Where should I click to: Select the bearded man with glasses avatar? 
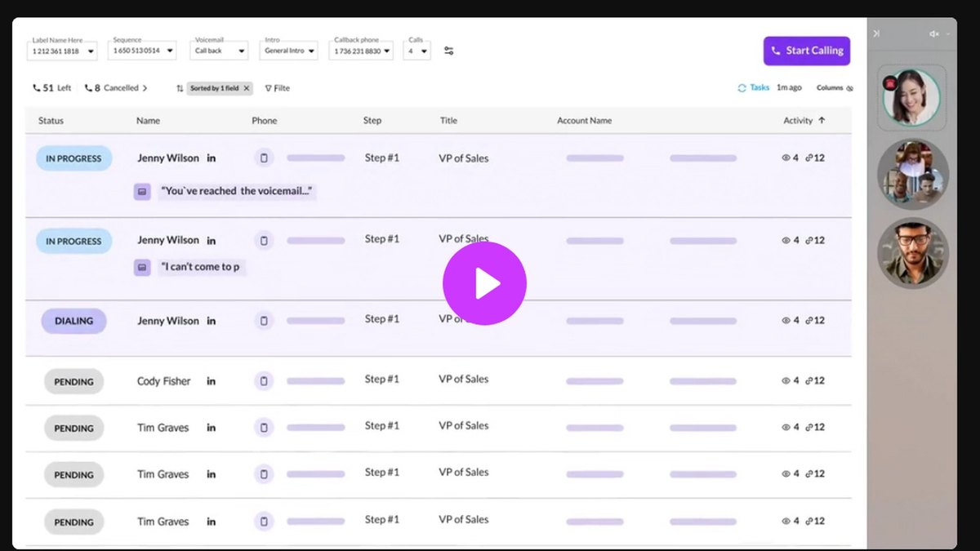(x=913, y=252)
